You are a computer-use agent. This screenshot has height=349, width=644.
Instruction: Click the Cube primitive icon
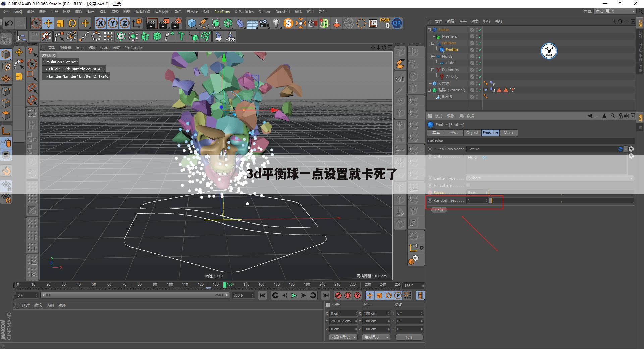pyautogui.click(x=192, y=23)
